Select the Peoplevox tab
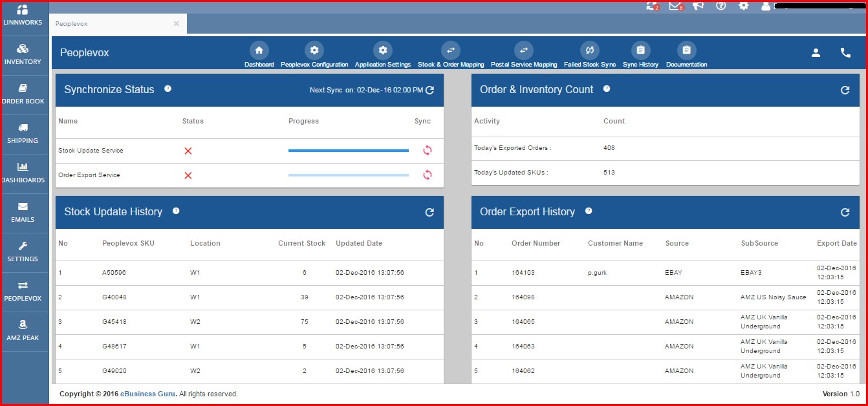 (x=118, y=24)
